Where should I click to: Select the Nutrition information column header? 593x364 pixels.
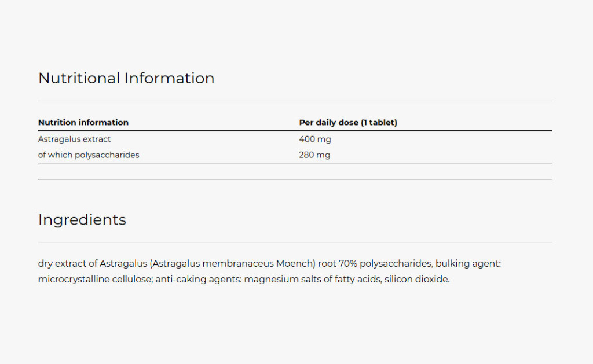(x=83, y=123)
